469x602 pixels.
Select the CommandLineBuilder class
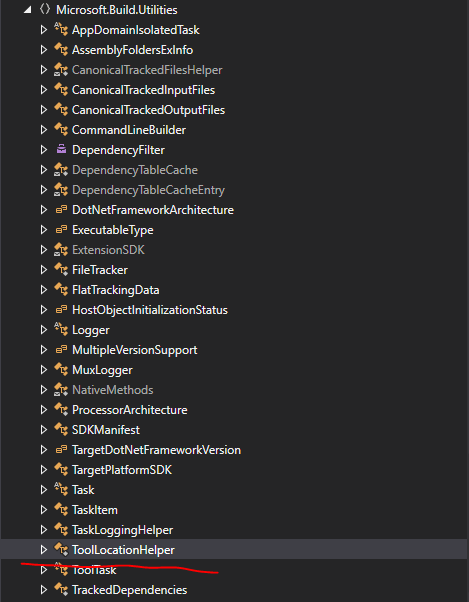(x=129, y=130)
